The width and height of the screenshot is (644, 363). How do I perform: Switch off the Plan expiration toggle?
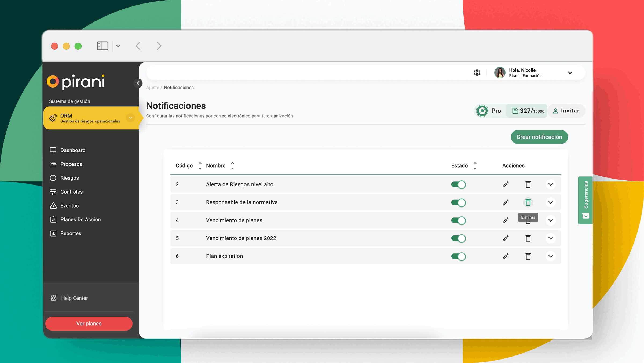tap(458, 256)
